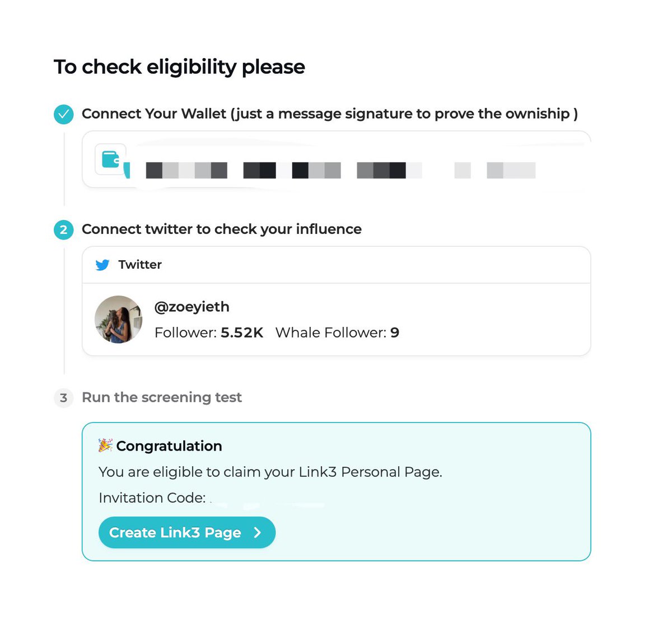Click the Connect Your Wallet step title
Image resolution: width=672 pixels, height=628 pixels.
point(330,114)
